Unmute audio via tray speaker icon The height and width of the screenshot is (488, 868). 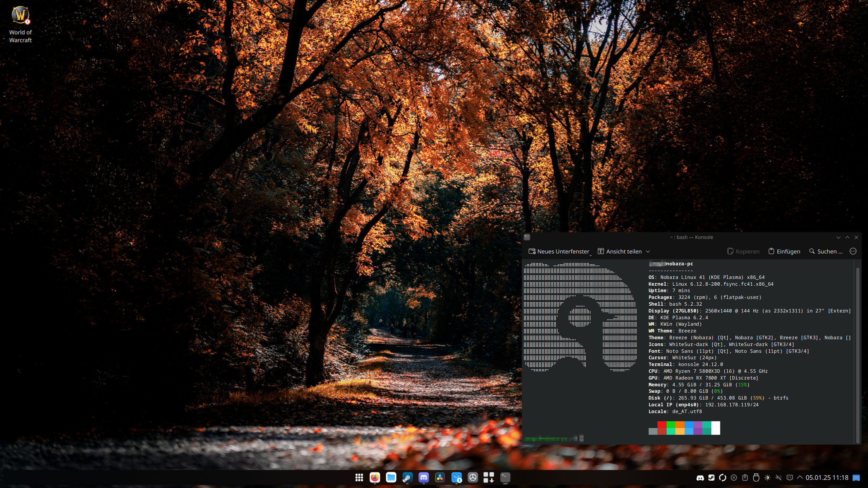coord(778,477)
